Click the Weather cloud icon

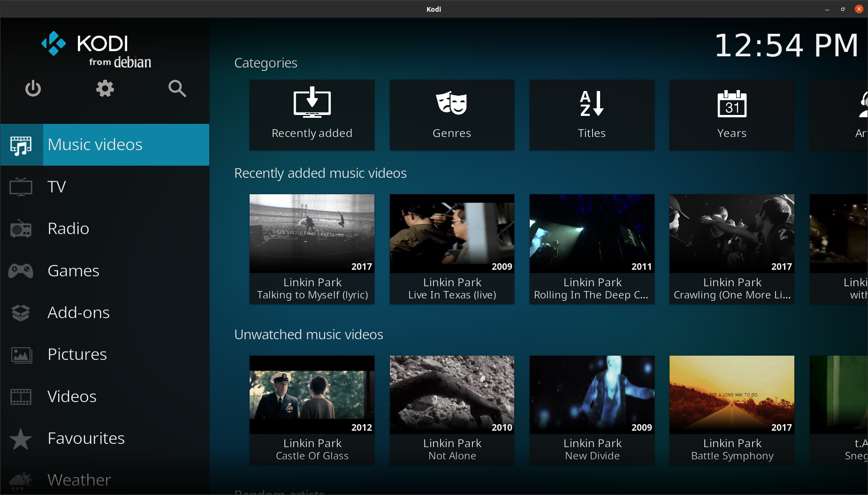coord(21,480)
